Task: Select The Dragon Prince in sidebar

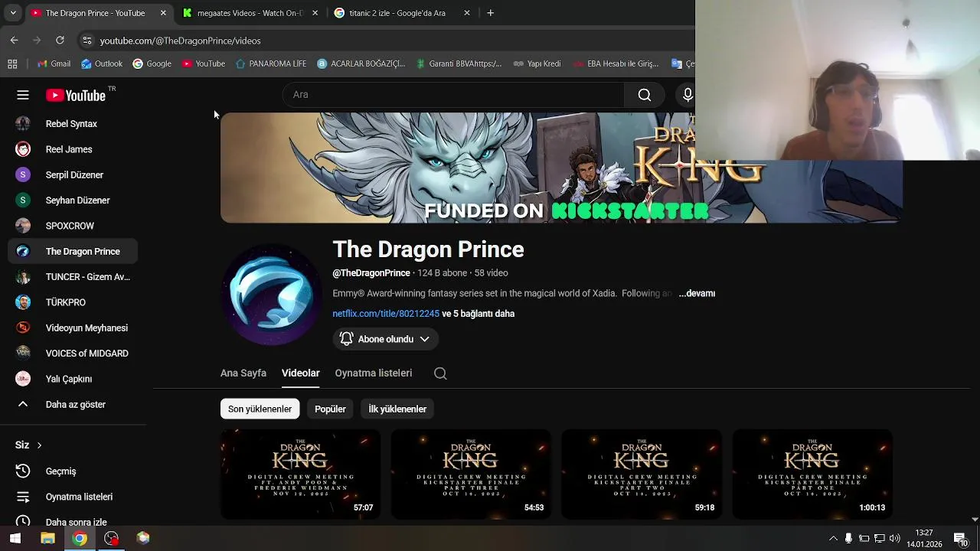Action: tap(73, 251)
